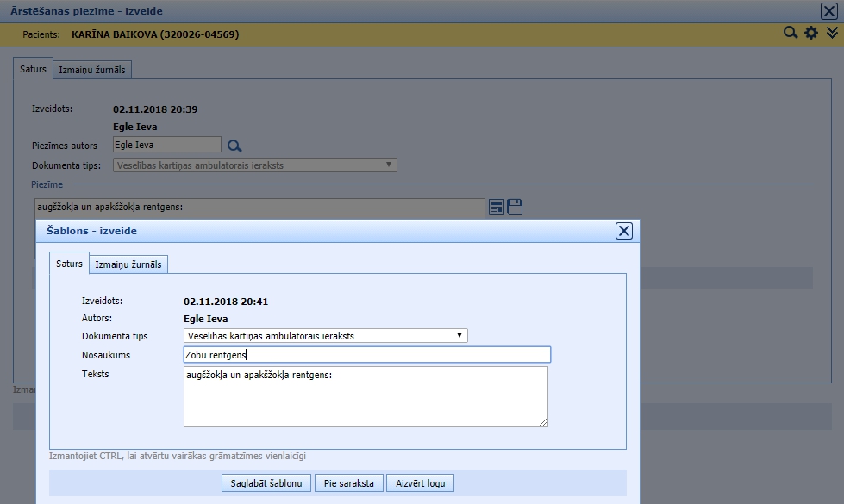Click the Izmantojiet CTRL hint text
The image size is (844, 504).
pyautogui.click(x=178, y=456)
